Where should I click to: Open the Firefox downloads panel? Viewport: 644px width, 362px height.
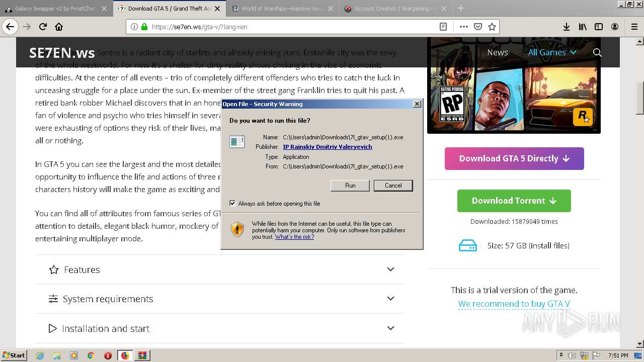point(567,27)
